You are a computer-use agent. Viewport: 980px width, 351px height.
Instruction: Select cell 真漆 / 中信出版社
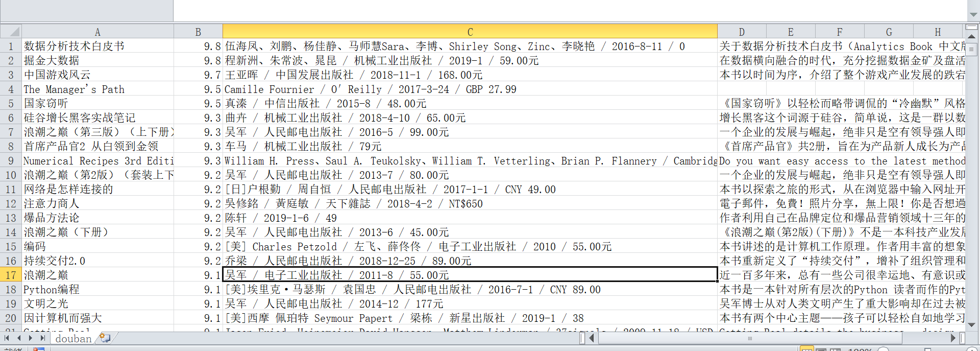470,103
